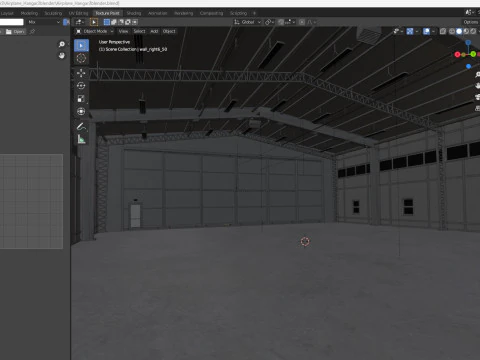Toggle X-ray view
The height and width of the screenshot is (360, 480).
tap(443, 31)
